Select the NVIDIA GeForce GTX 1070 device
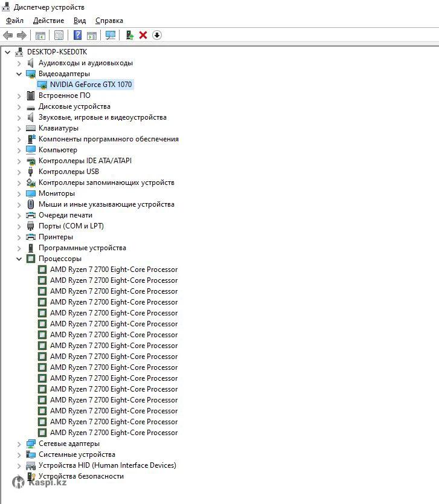 click(x=91, y=85)
